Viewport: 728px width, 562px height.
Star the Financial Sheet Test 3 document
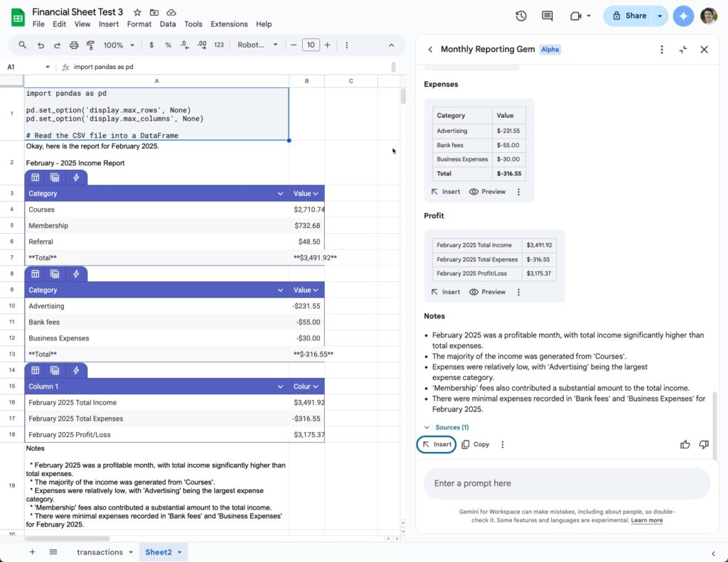(137, 12)
